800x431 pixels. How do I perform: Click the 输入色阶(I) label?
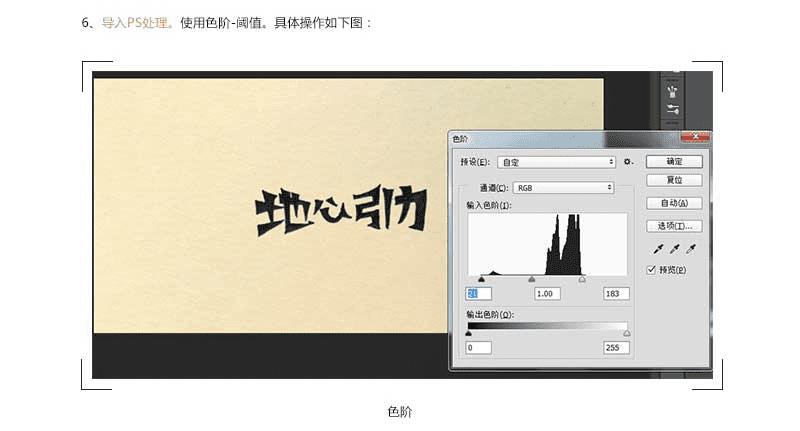[x=489, y=205]
